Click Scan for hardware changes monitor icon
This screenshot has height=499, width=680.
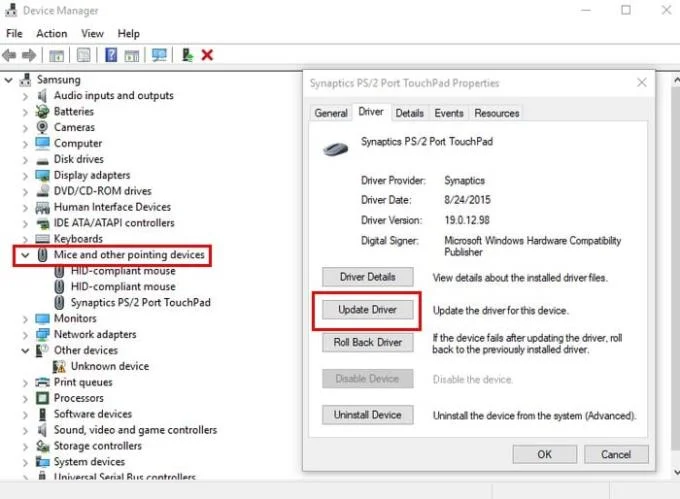pos(159,55)
